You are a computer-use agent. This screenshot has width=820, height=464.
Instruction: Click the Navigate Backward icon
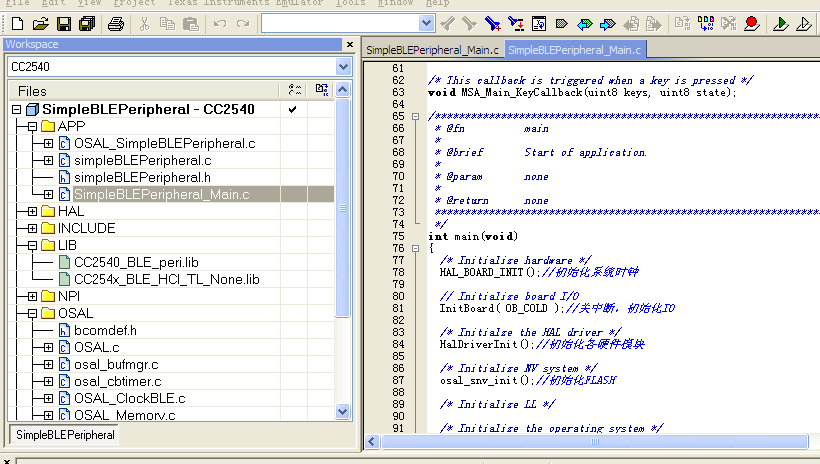tap(631, 24)
